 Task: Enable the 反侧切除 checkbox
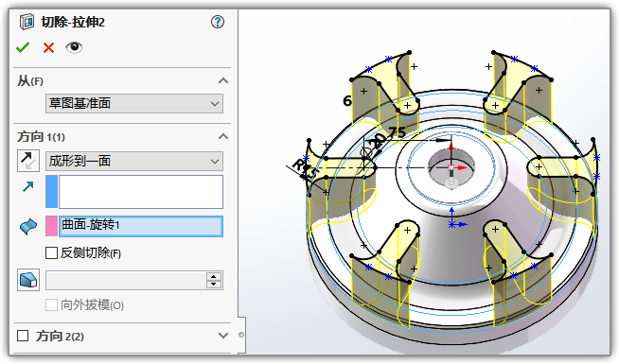[x=51, y=252]
